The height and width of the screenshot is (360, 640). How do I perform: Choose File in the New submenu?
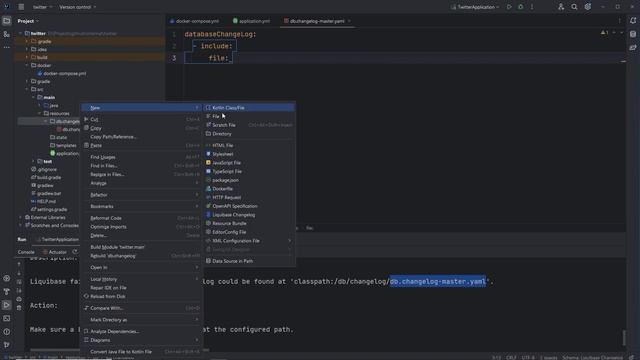[249, 116]
